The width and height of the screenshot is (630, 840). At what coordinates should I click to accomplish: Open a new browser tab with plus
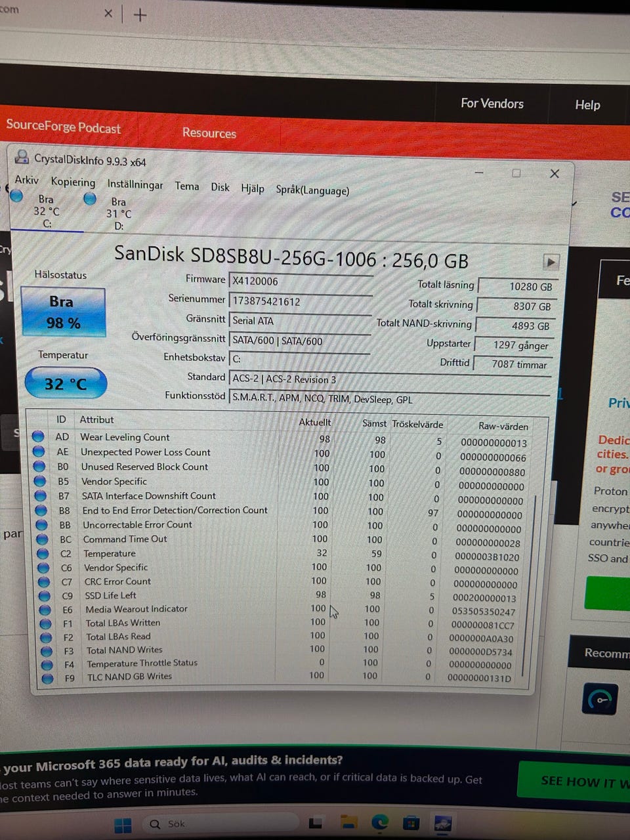[140, 14]
